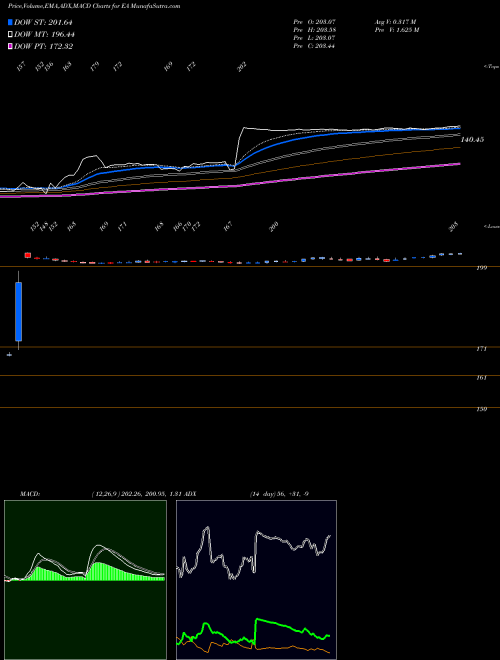Image resolution: width=500 pixels, height=660 pixels.
Task: Click the green MACD histogram panel
Action: point(85,580)
